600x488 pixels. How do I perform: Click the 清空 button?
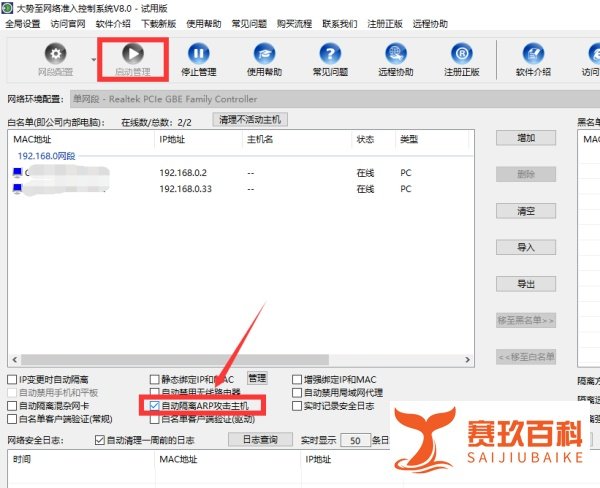526,211
